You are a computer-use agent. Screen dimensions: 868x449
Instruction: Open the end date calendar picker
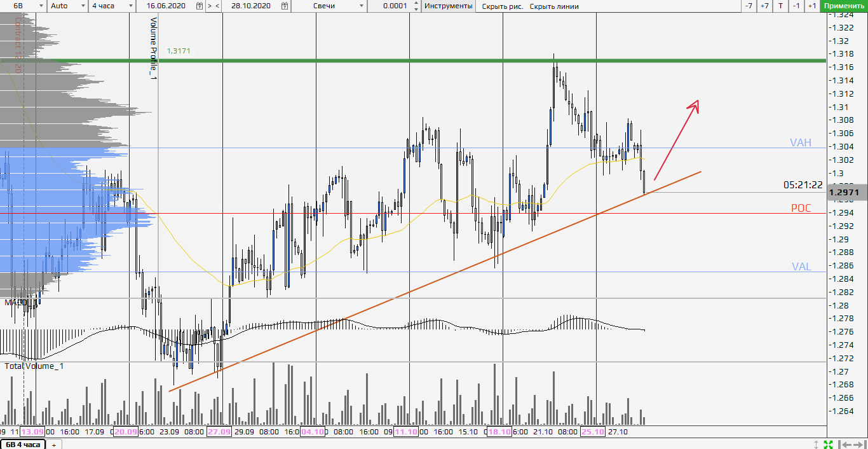(285, 6)
